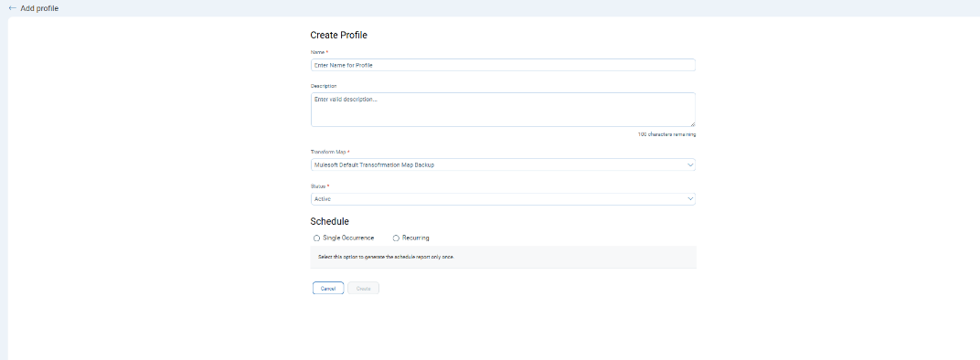The width and height of the screenshot is (980, 360).
Task: Click the Schedule section heading
Action: click(x=329, y=221)
